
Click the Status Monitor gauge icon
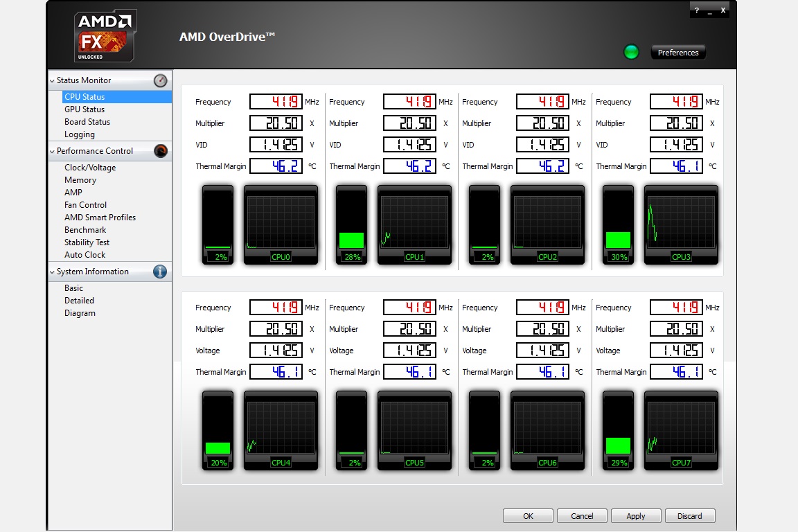click(x=160, y=80)
